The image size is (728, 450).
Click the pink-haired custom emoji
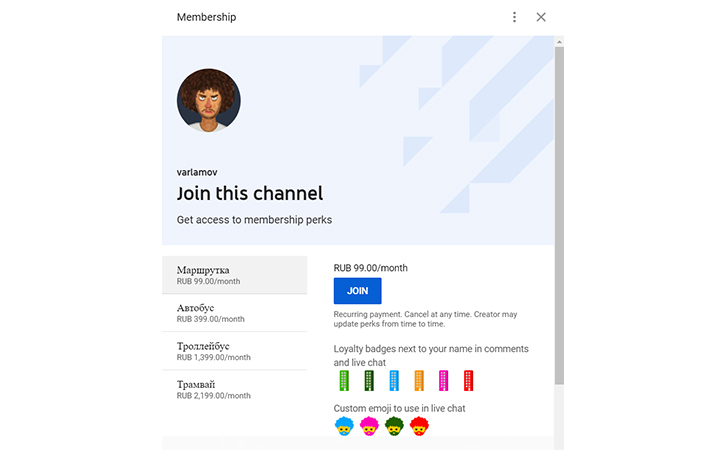[369, 426]
